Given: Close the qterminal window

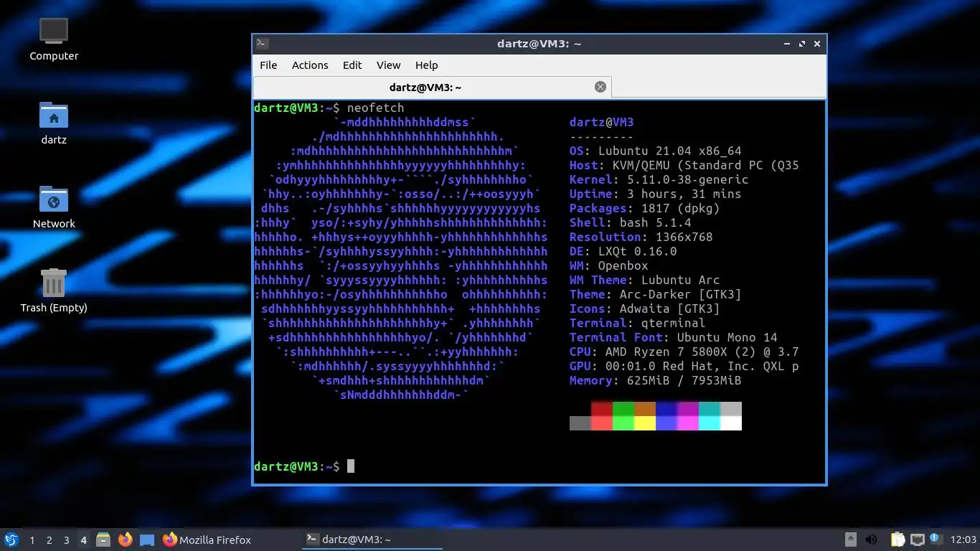Looking at the screenshot, I should (816, 44).
